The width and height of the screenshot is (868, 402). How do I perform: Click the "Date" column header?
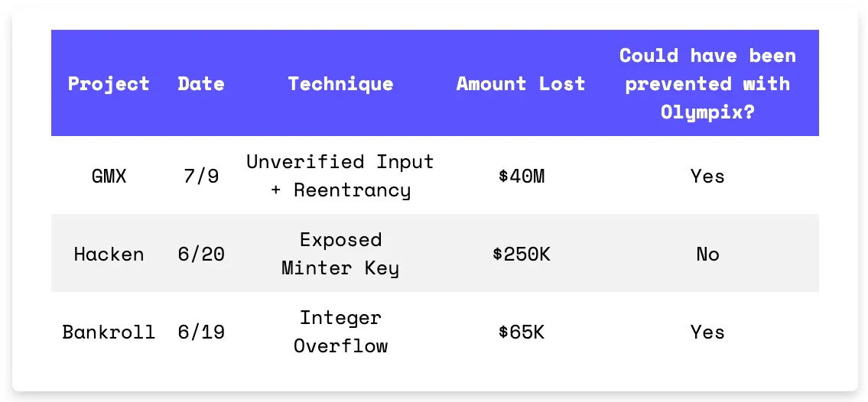pyautogui.click(x=201, y=83)
